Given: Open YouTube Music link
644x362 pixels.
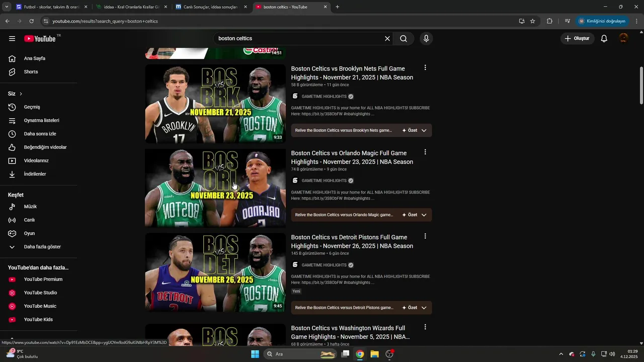Looking at the screenshot, I should (x=39, y=306).
